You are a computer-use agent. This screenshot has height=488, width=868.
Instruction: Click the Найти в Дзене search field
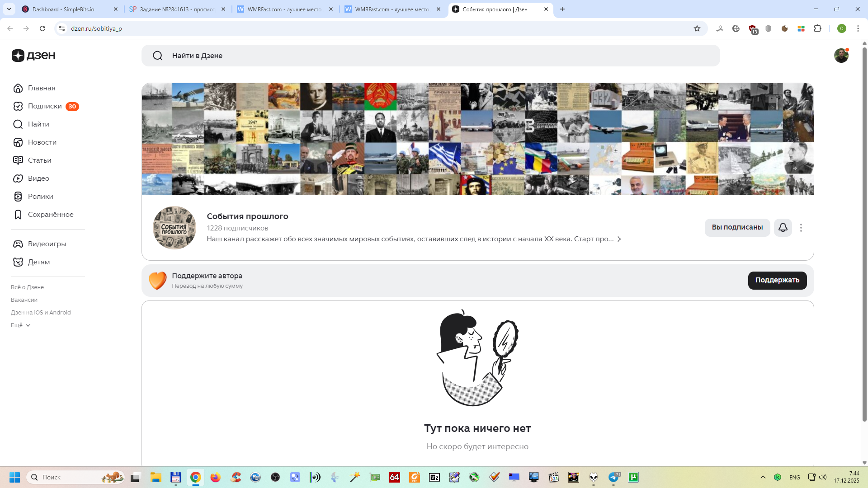click(x=429, y=56)
